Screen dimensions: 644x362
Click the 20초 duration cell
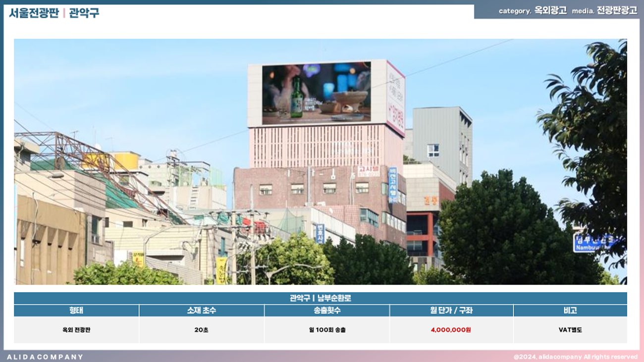201,330
